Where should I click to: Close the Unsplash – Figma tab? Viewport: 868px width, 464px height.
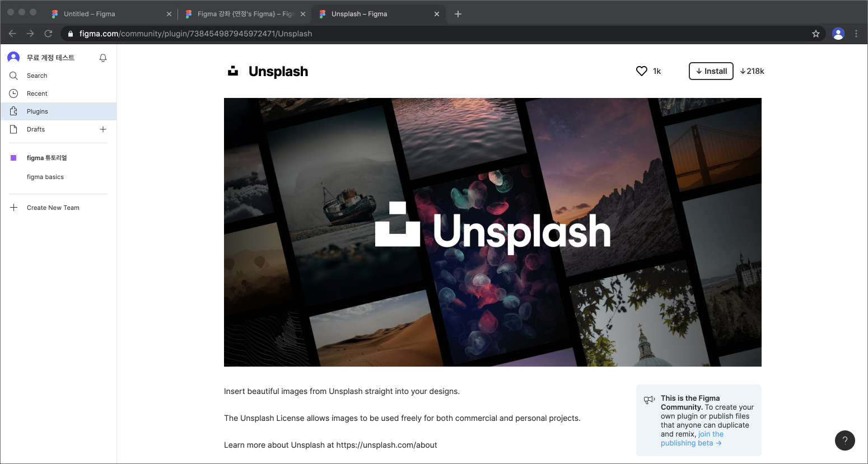pyautogui.click(x=437, y=14)
